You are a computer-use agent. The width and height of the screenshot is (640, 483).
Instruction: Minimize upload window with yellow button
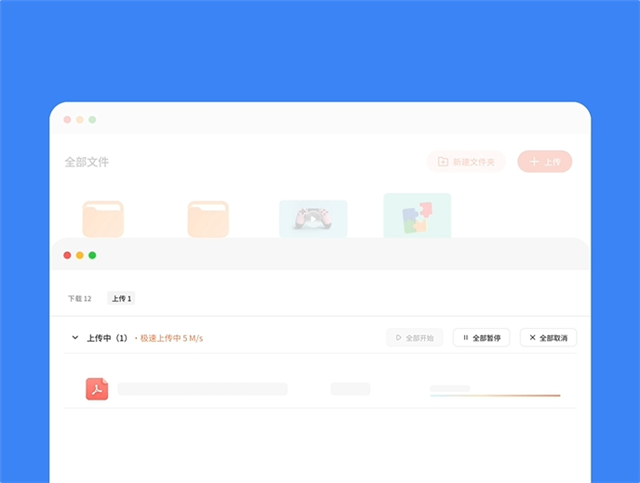80,255
